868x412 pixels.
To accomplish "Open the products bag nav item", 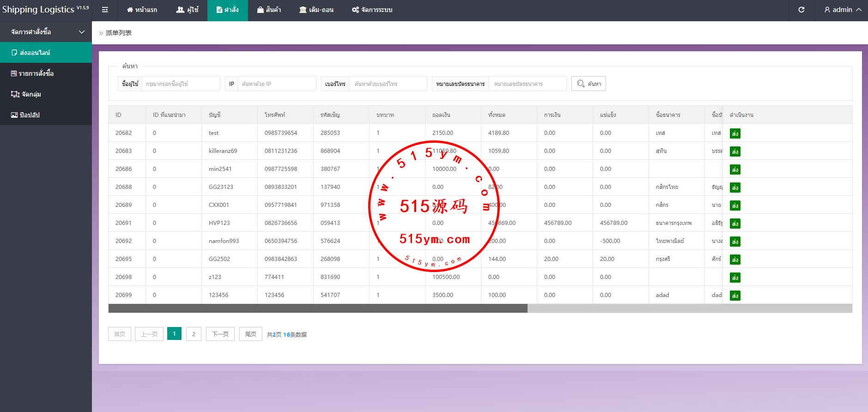I will [x=269, y=10].
